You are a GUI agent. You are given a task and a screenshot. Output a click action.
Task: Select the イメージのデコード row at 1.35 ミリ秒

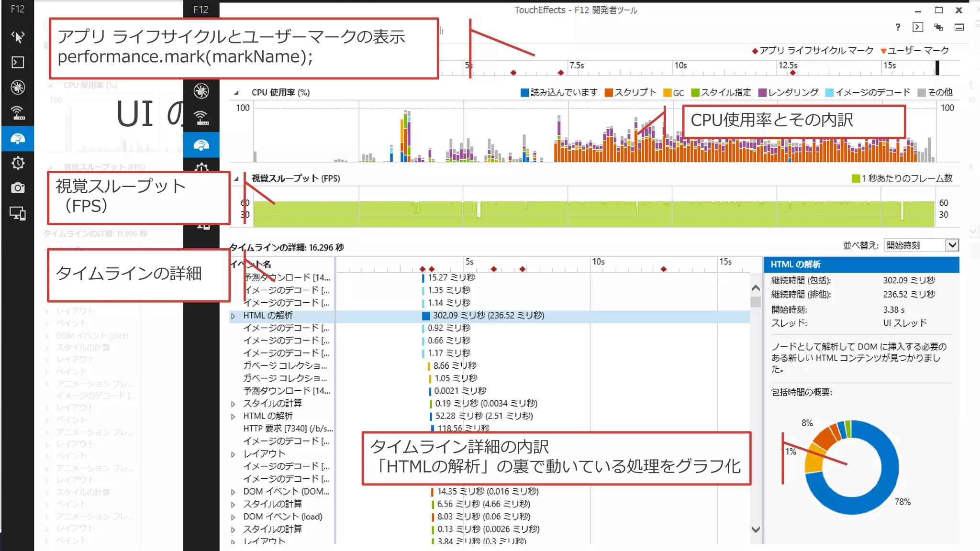coord(490,290)
